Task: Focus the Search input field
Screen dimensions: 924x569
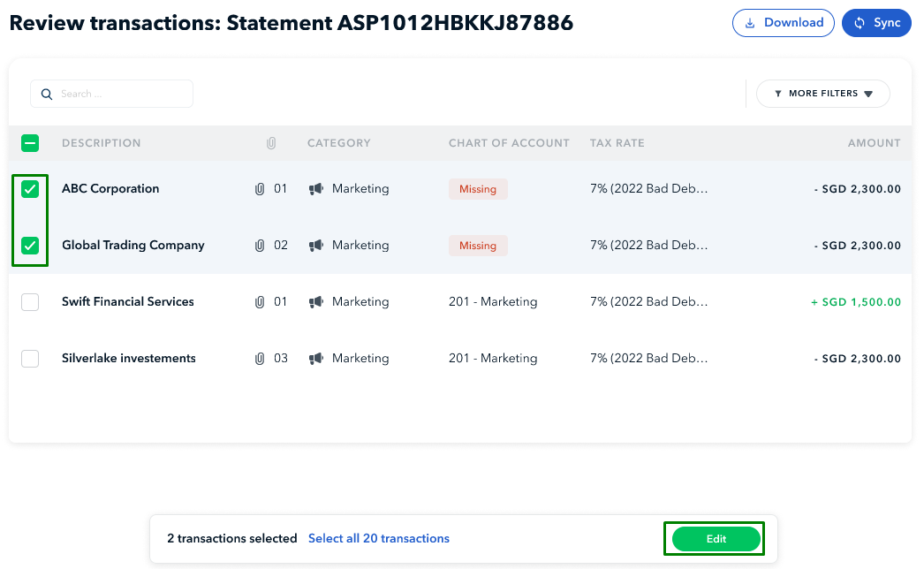Action: (112, 94)
